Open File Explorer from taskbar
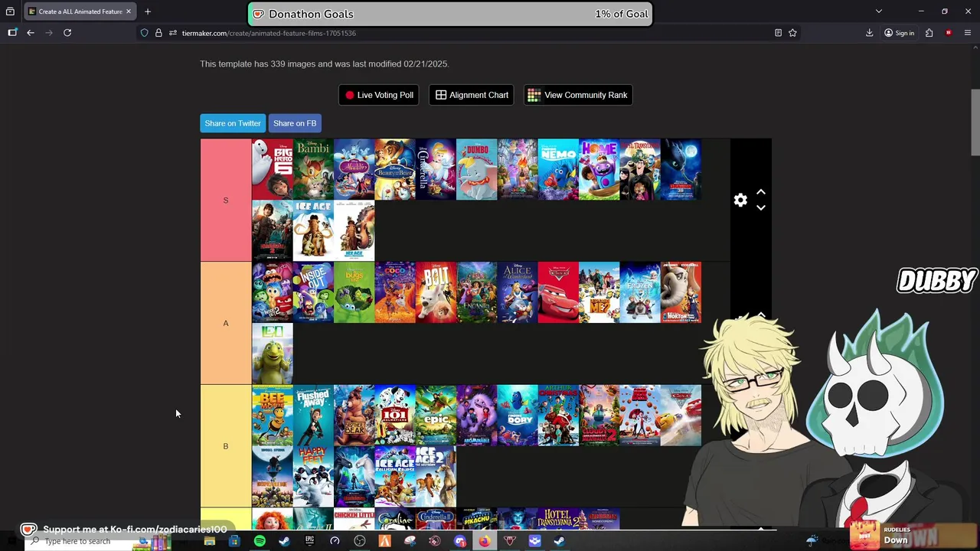The width and height of the screenshot is (980, 551). click(209, 541)
